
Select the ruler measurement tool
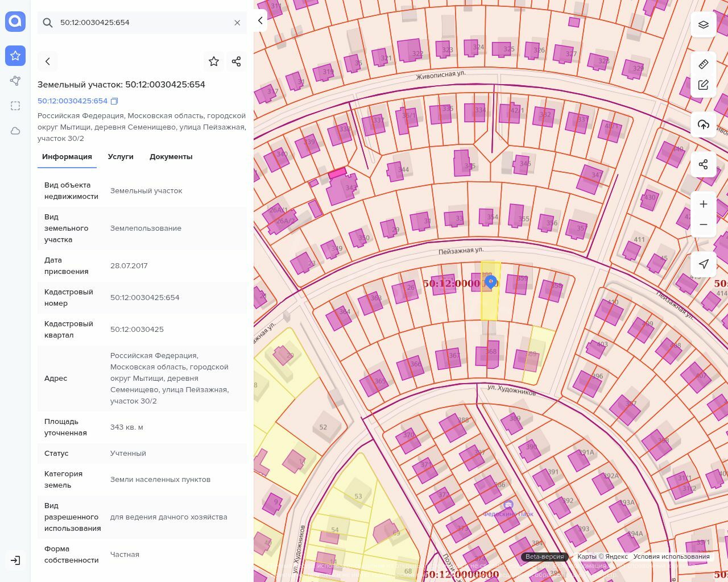704,64
